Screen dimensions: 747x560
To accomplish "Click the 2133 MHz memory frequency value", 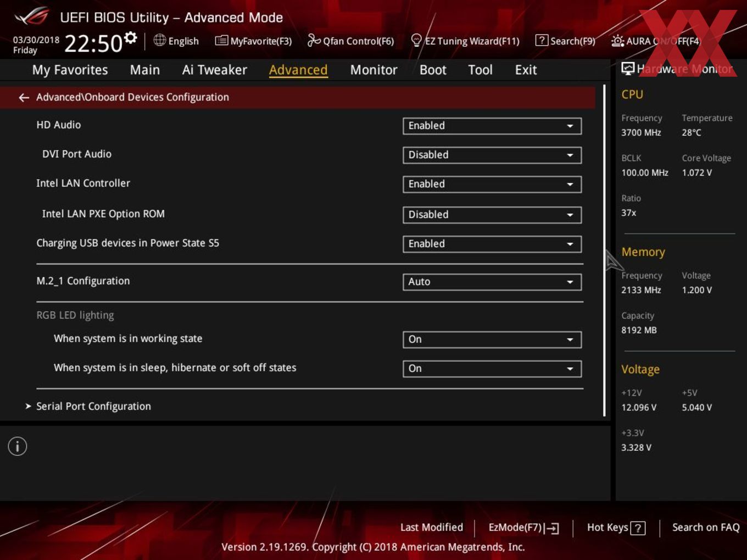I will [641, 290].
